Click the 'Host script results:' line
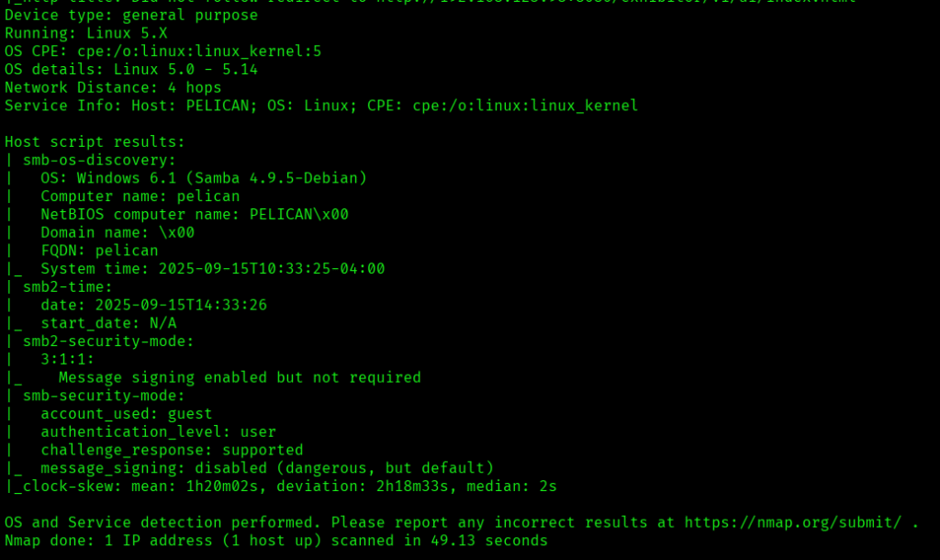Viewport: 940px width, 560px height. click(x=95, y=142)
